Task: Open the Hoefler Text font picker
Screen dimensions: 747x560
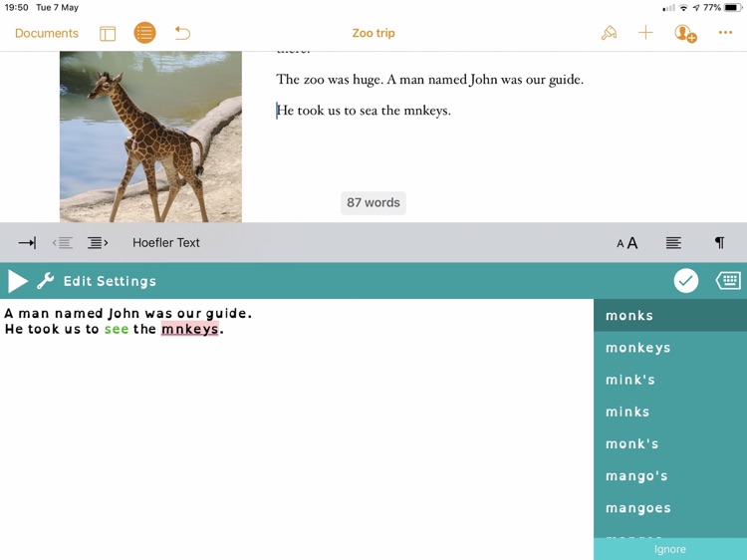Action: click(166, 243)
